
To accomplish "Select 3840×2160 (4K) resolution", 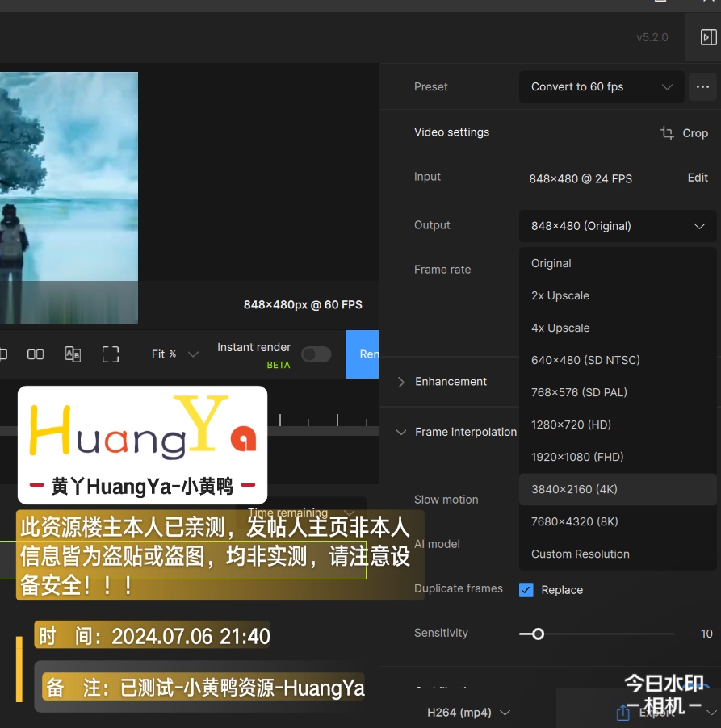I will click(618, 489).
